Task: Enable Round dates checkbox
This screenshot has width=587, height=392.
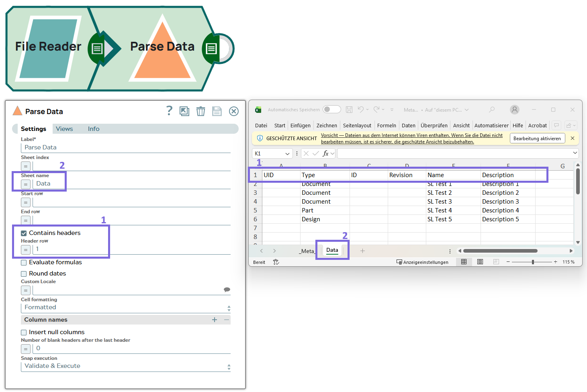Action: click(24, 274)
